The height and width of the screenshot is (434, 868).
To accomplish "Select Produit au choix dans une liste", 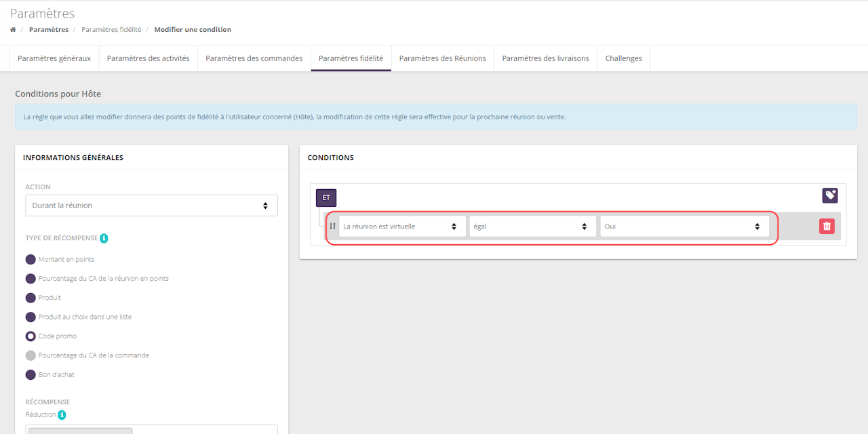I will [31, 317].
